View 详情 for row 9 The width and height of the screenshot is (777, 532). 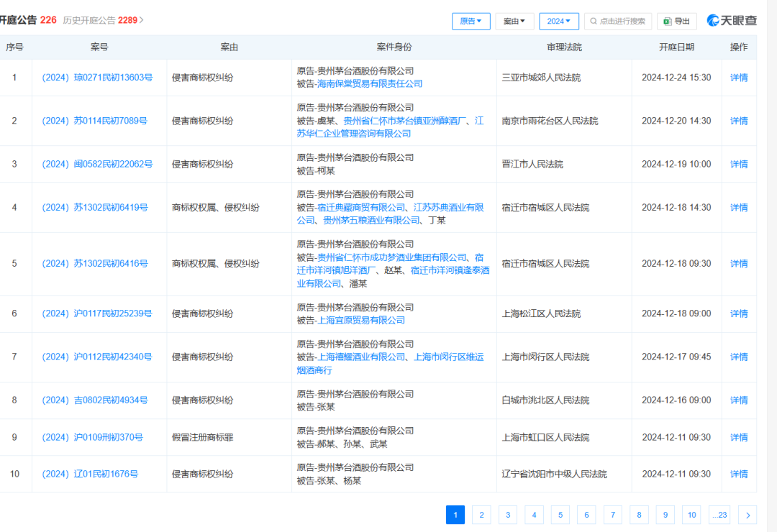(739, 437)
